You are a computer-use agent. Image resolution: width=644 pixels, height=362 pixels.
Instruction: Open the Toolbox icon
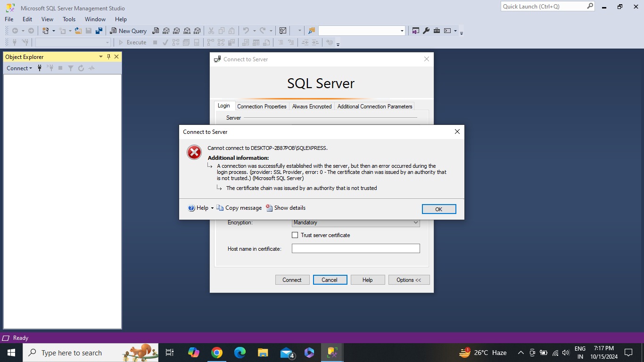pyautogui.click(x=437, y=31)
